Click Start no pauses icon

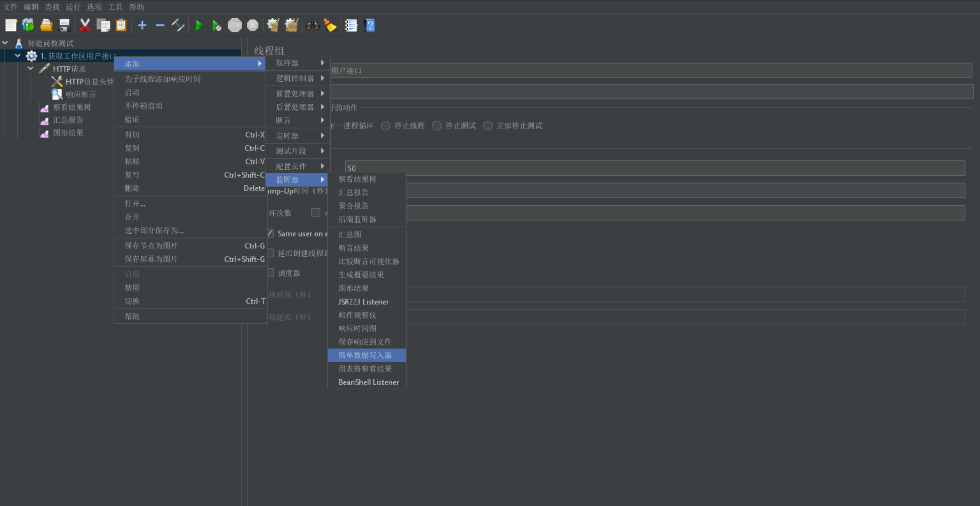216,26
